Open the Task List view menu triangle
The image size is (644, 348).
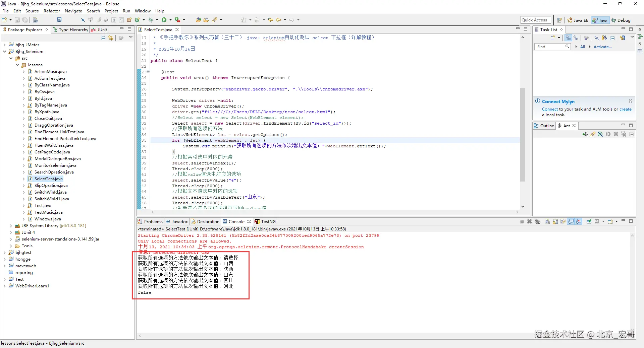pyautogui.click(x=632, y=38)
